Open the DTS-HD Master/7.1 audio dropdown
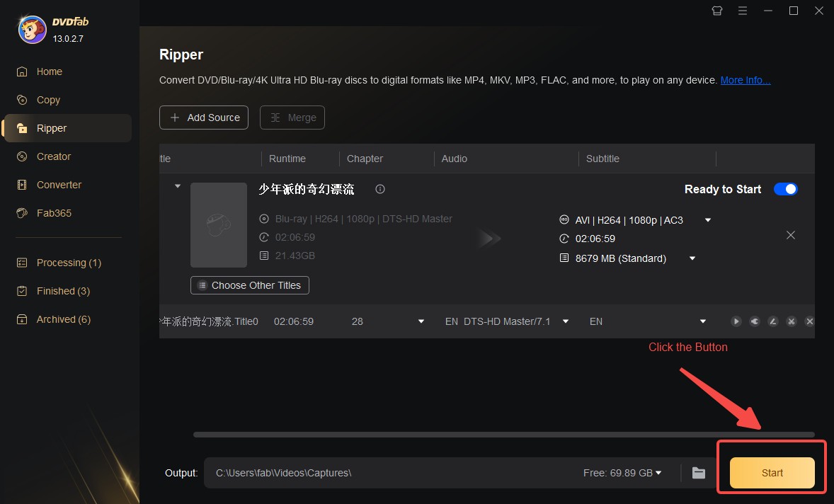The width and height of the screenshot is (834, 504). [566, 321]
